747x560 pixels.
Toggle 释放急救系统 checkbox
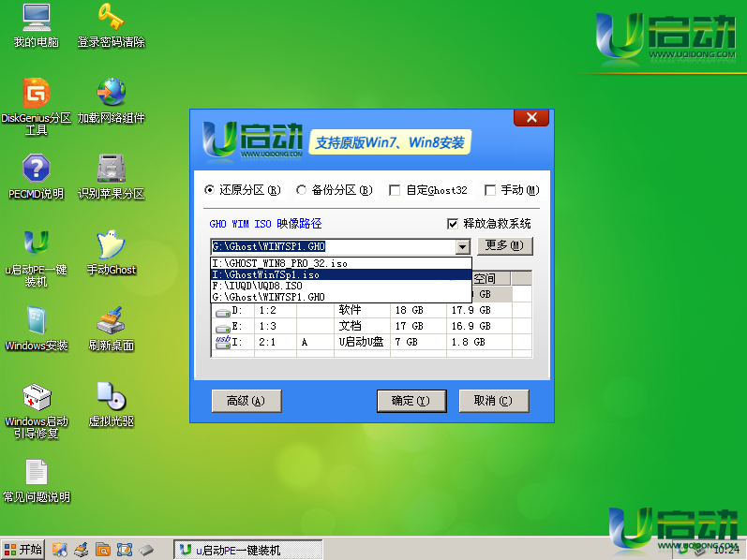[x=454, y=224]
